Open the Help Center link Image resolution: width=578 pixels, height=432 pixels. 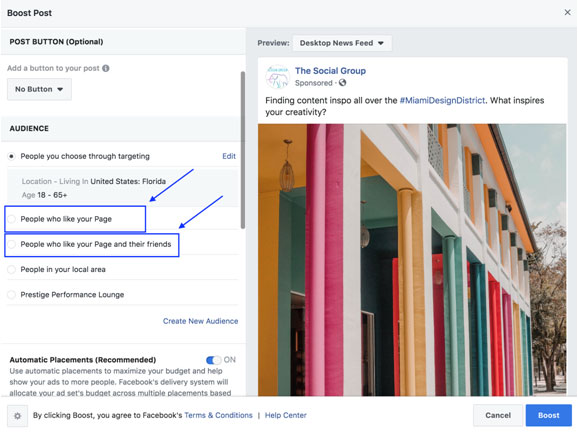pos(286,415)
